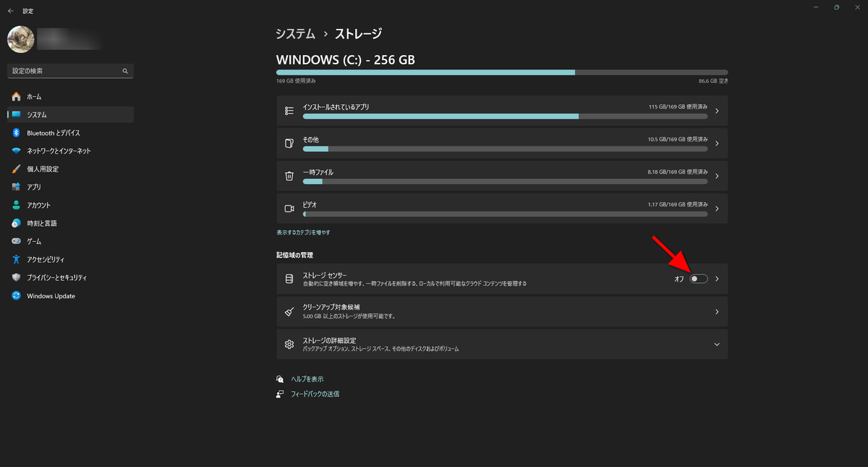Click the 一時ファイル trash icon
The width and height of the screenshot is (868, 467).
[x=289, y=176]
